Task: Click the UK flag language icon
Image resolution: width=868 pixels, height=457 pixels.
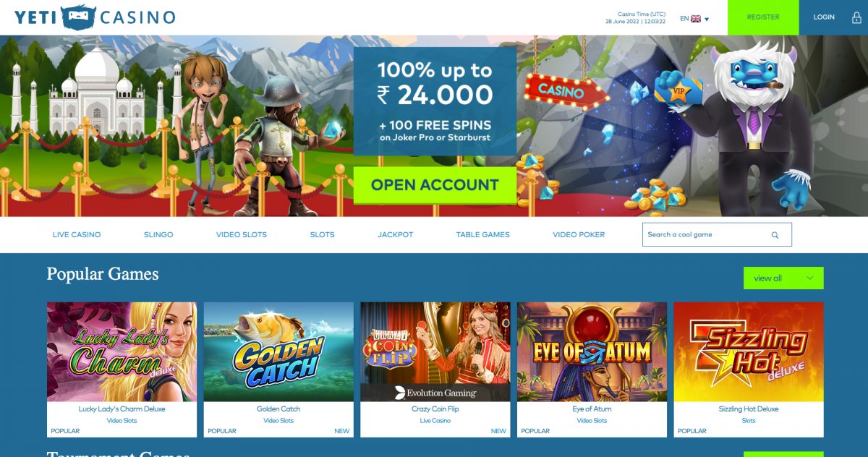Action: coord(696,19)
